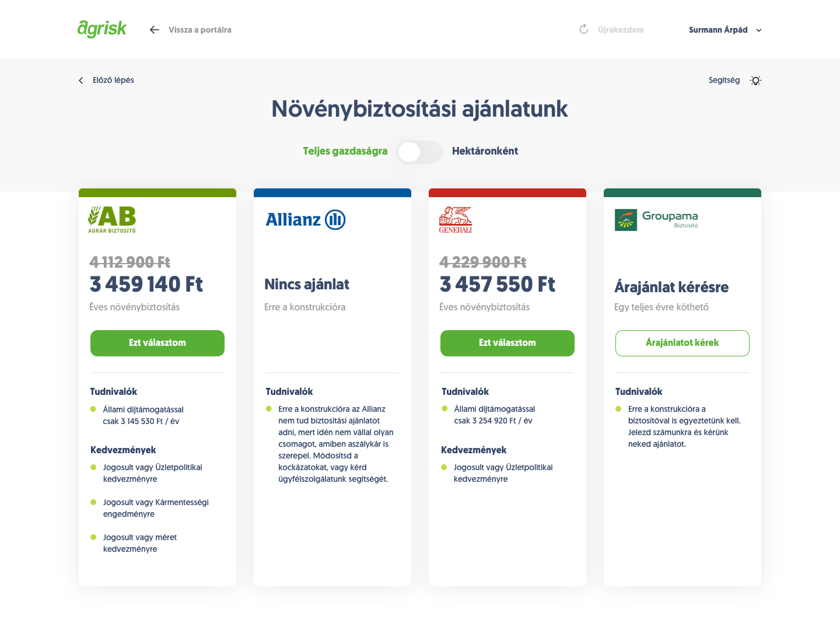Choose the 3 459 140 Ft offer with Ezt választom
Viewport: 840px width, 641px height.
(157, 343)
